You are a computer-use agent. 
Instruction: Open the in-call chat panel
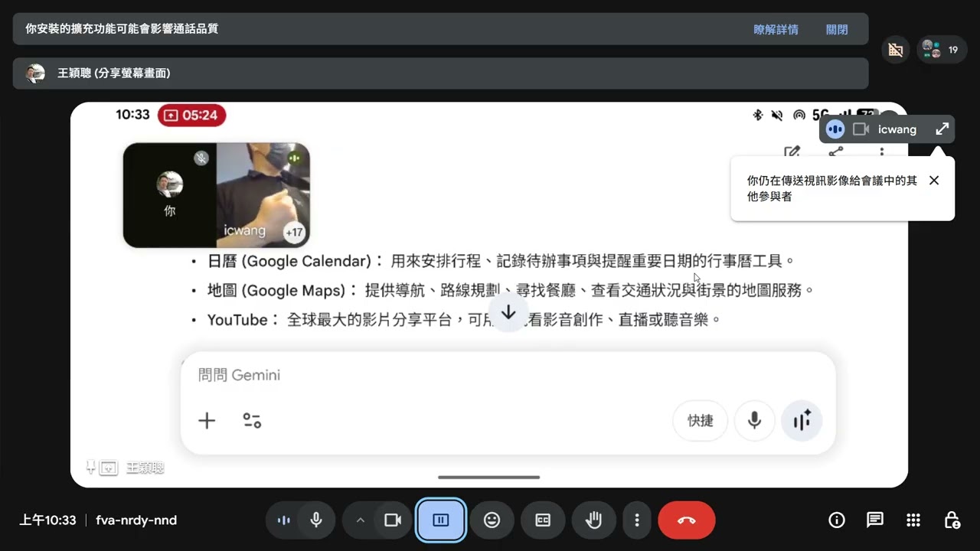coord(875,520)
